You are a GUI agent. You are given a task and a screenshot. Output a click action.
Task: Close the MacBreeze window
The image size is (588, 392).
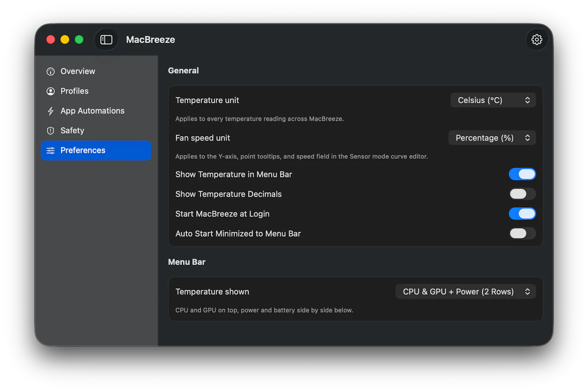pos(51,40)
